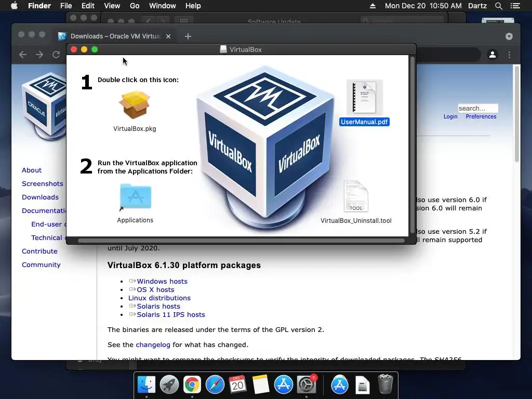The image size is (532, 399).
Task: Open the Go menu
Action: [x=135, y=6]
